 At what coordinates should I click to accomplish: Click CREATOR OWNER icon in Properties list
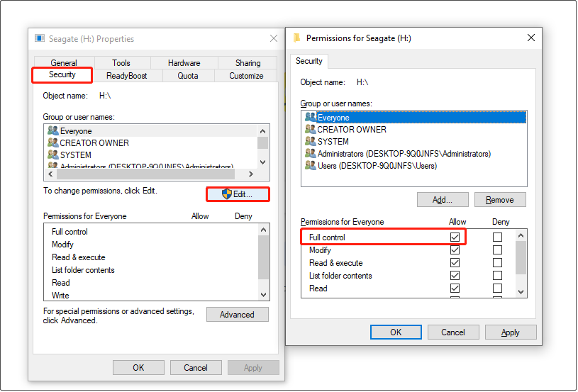(53, 142)
